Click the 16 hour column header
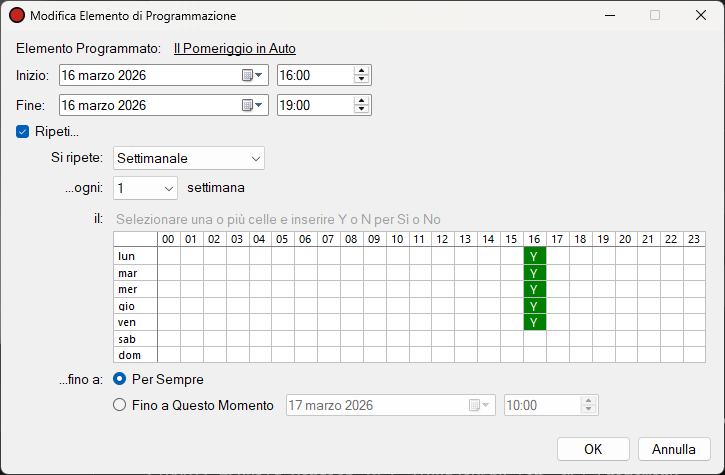725x475 pixels. pyautogui.click(x=535, y=239)
